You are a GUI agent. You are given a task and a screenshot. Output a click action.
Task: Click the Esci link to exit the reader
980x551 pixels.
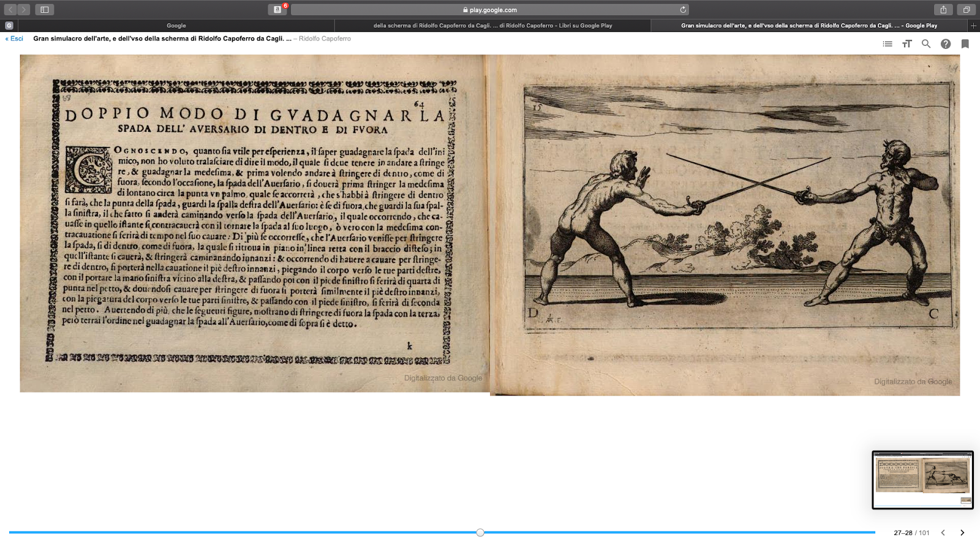[14, 39]
